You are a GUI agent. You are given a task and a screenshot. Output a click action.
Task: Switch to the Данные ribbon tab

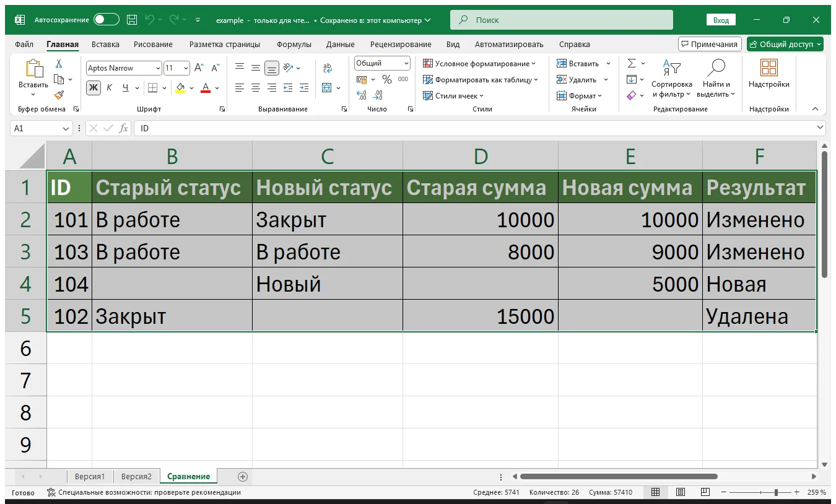341,44
